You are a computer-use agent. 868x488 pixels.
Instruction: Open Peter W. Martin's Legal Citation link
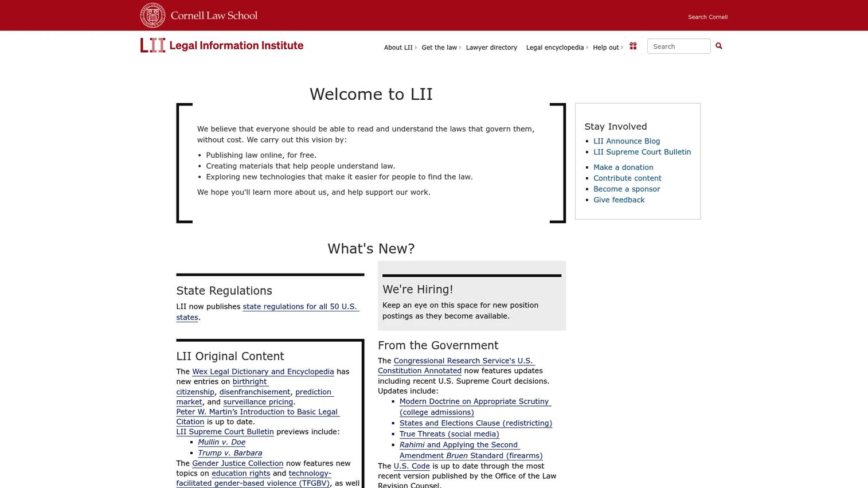(258, 412)
